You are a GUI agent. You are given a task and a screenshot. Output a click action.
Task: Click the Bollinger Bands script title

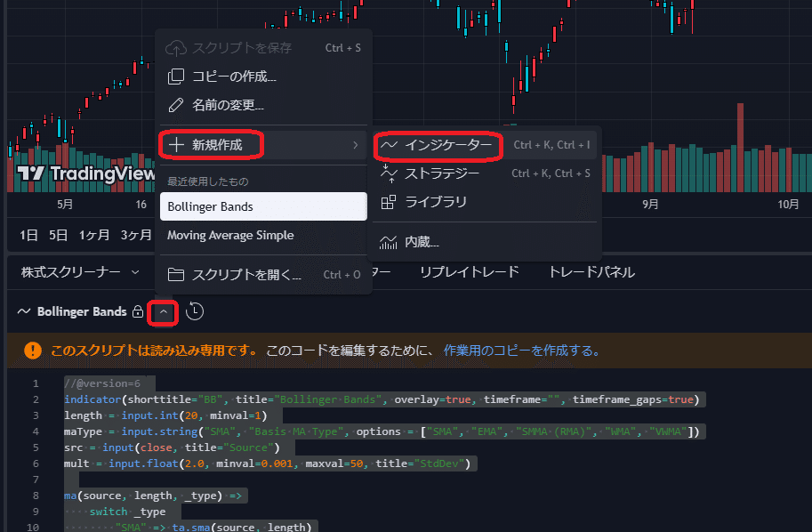(x=82, y=311)
